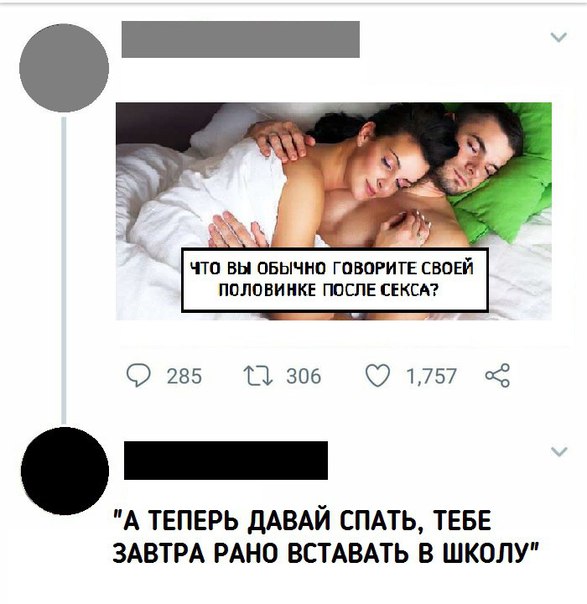Open the gray circular avatar of original poster
The height and width of the screenshot is (604, 587).
64,68
